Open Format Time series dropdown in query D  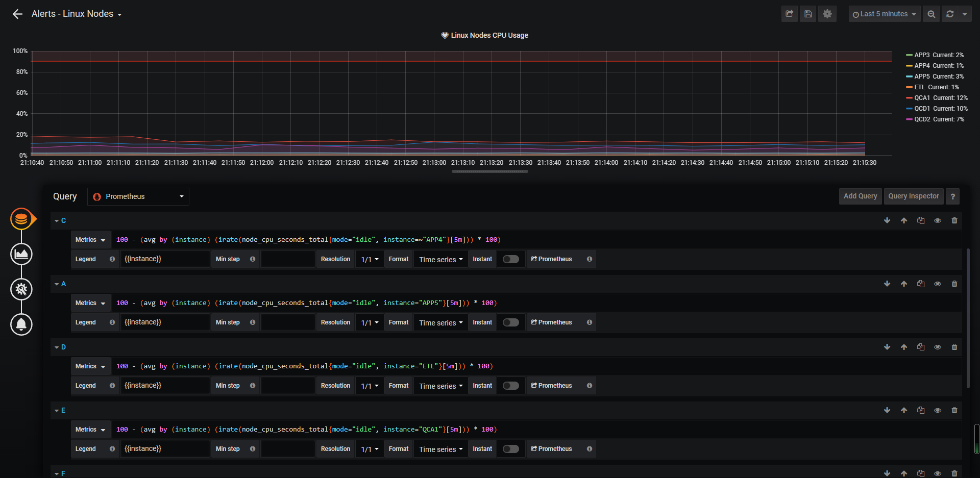tap(440, 386)
